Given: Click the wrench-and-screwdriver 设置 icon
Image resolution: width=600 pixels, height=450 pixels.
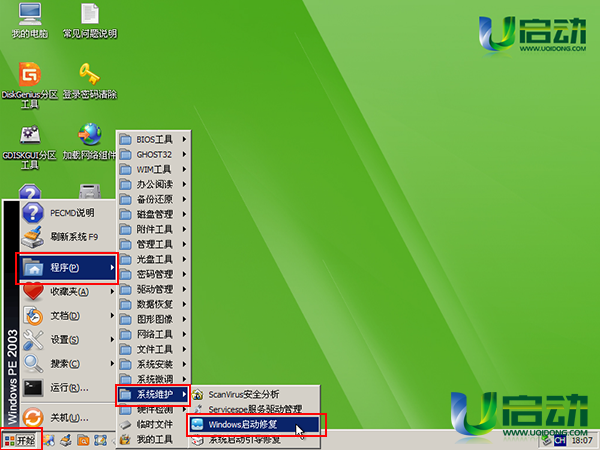Looking at the screenshot, I should click(x=33, y=340).
